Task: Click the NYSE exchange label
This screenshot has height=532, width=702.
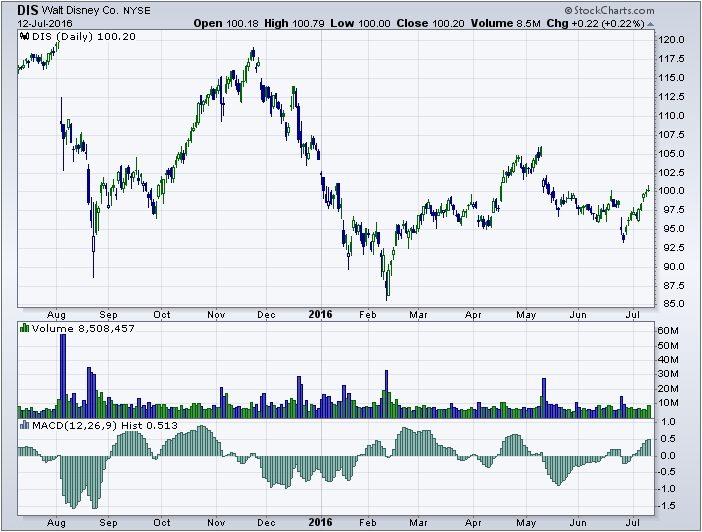Action: click(x=137, y=10)
